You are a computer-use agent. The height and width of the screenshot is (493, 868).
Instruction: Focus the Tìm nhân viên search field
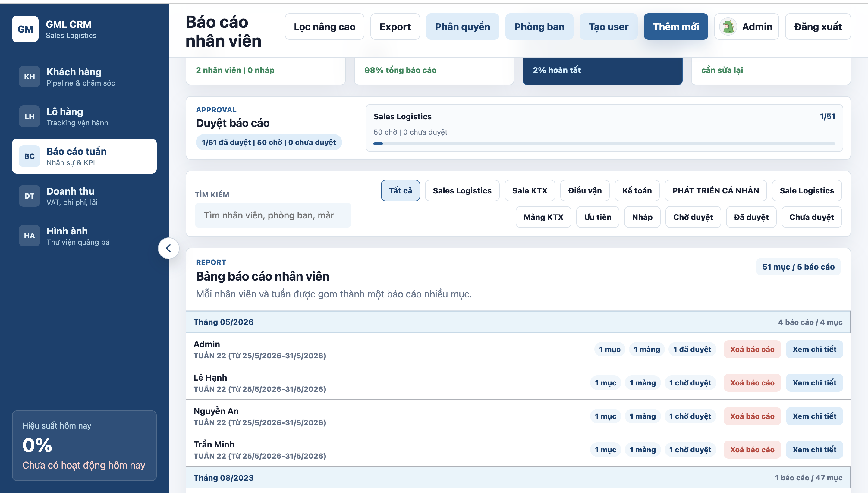click(273, 216)
